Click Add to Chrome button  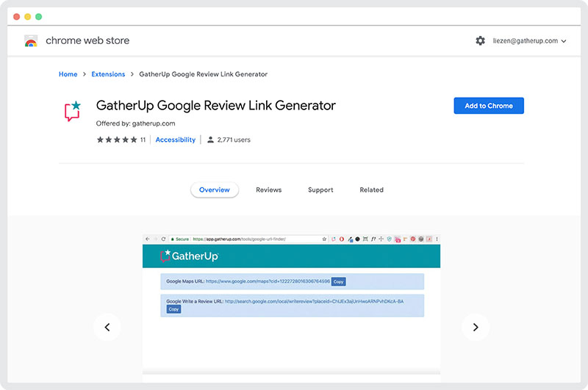[489, 106]
